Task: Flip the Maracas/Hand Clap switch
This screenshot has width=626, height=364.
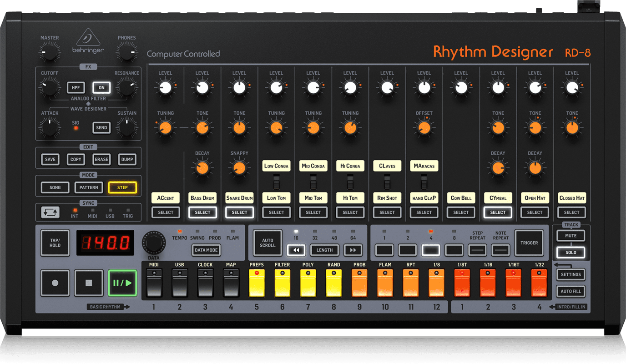Action: [424, 183]
